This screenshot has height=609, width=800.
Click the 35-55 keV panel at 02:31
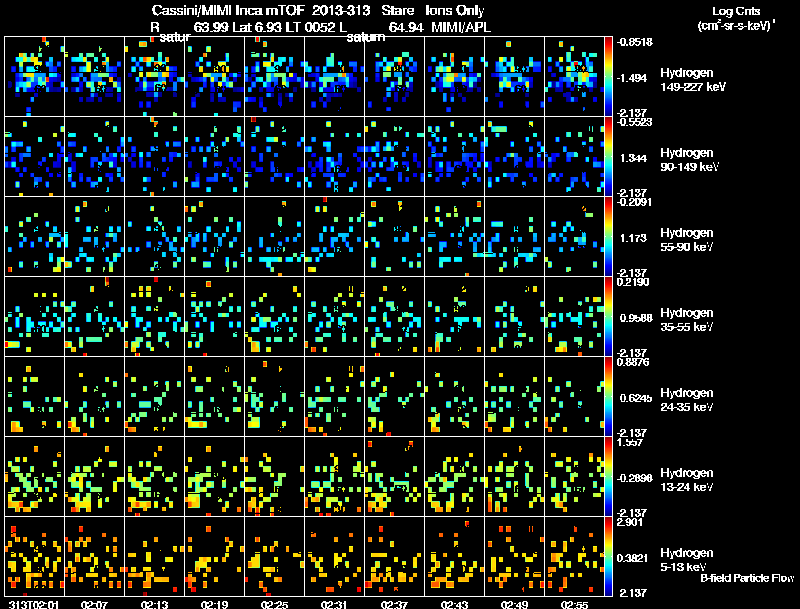click(335, 317)
